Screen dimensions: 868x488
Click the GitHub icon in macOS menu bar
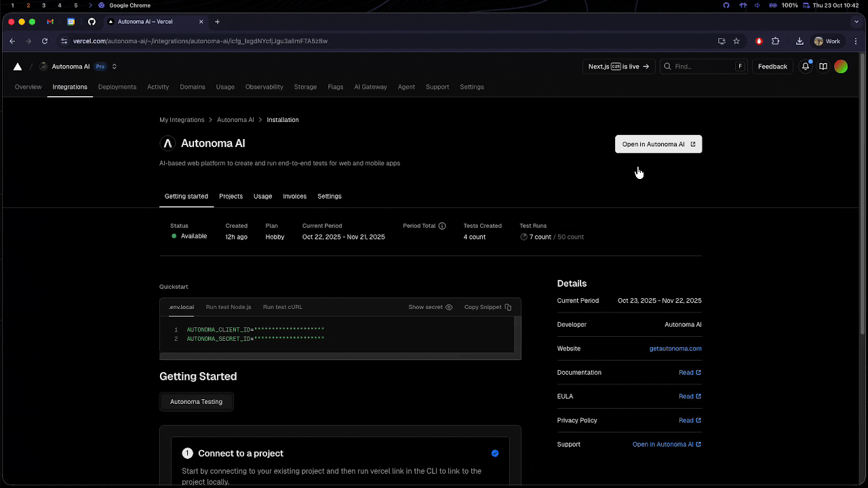point(726,5)
